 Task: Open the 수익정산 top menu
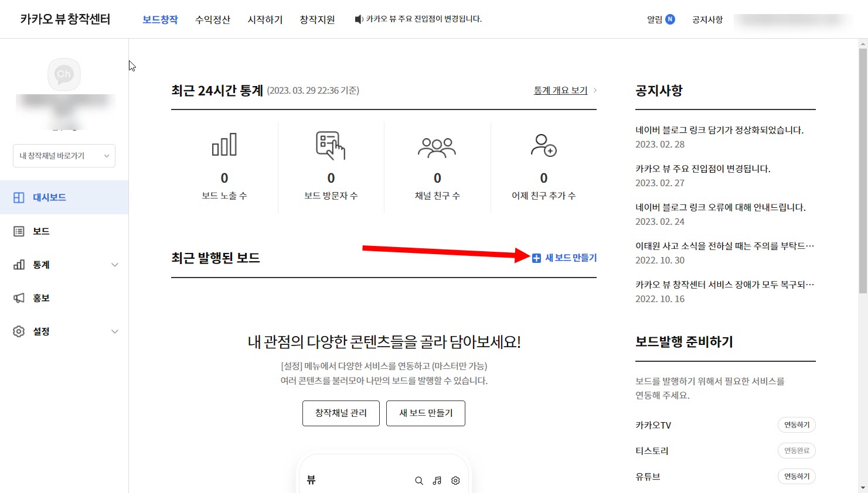[x=213, y=19]
